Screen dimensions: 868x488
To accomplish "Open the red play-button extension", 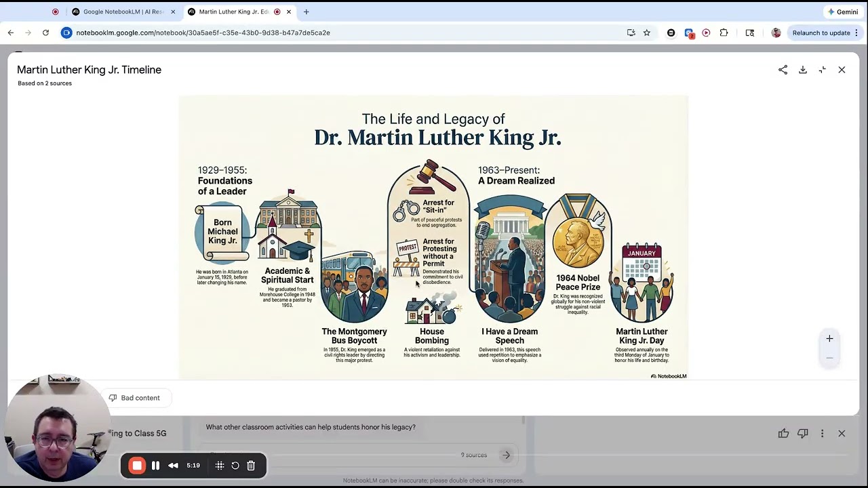I will pos(706,33).
